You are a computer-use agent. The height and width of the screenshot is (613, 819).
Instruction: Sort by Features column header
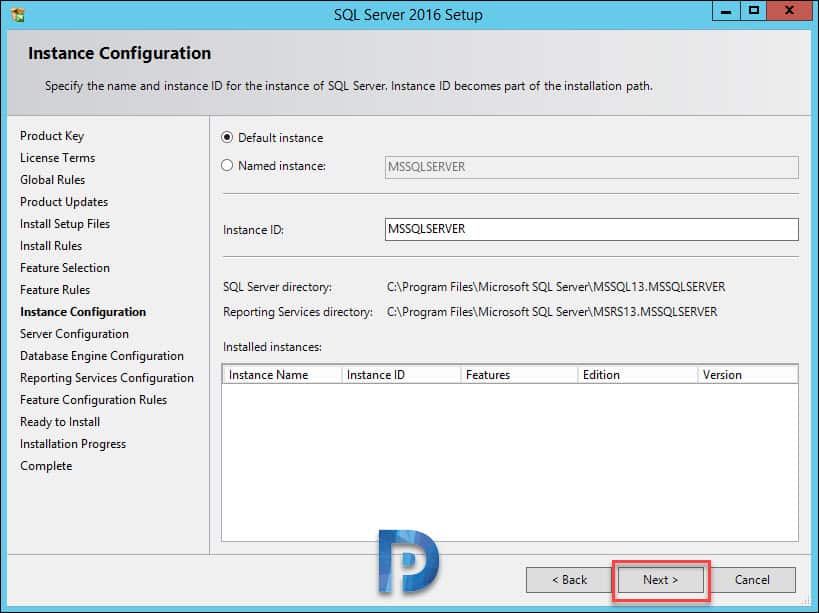(519, 375)
